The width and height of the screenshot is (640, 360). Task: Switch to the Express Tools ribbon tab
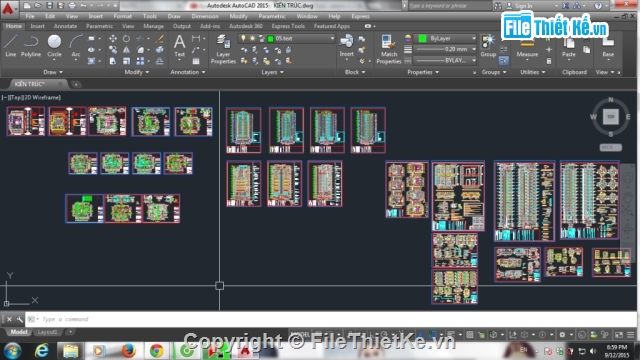click(288, 26)
